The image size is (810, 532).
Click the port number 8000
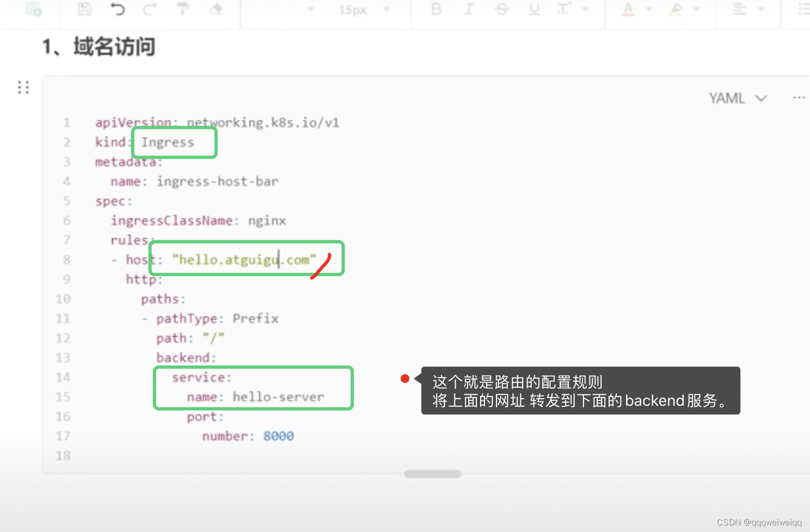click(278, 436)
